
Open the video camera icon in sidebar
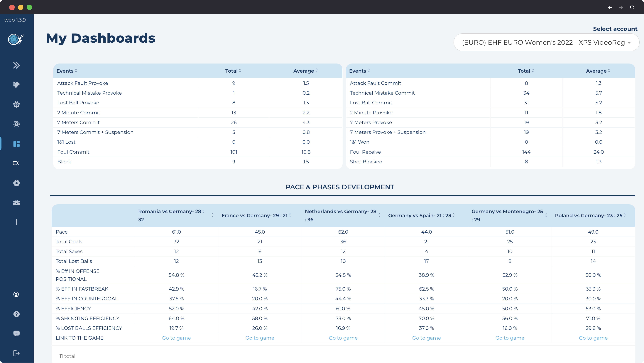[x=16, y=163]
